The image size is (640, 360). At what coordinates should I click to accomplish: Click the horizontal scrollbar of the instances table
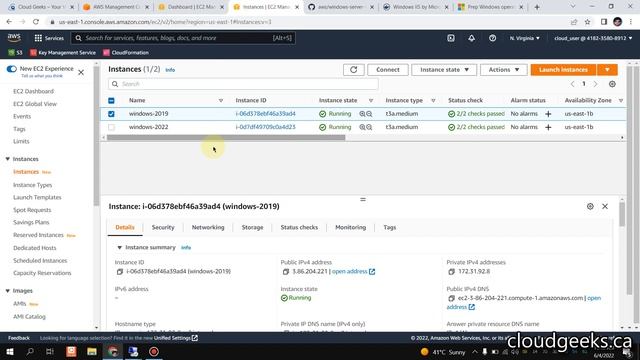226,138
